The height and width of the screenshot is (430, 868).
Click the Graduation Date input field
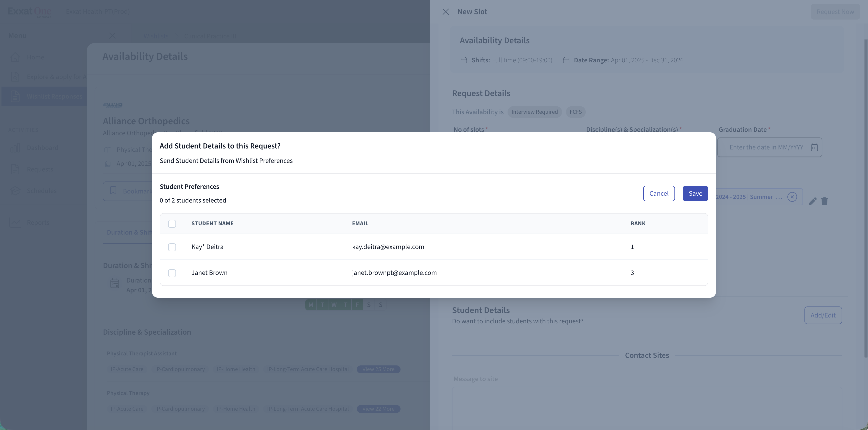point(766,147)
